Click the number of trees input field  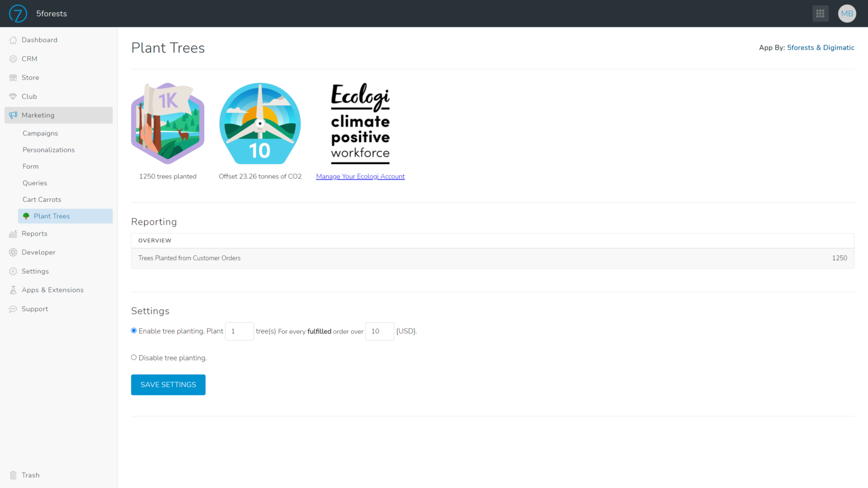[239, 331]
